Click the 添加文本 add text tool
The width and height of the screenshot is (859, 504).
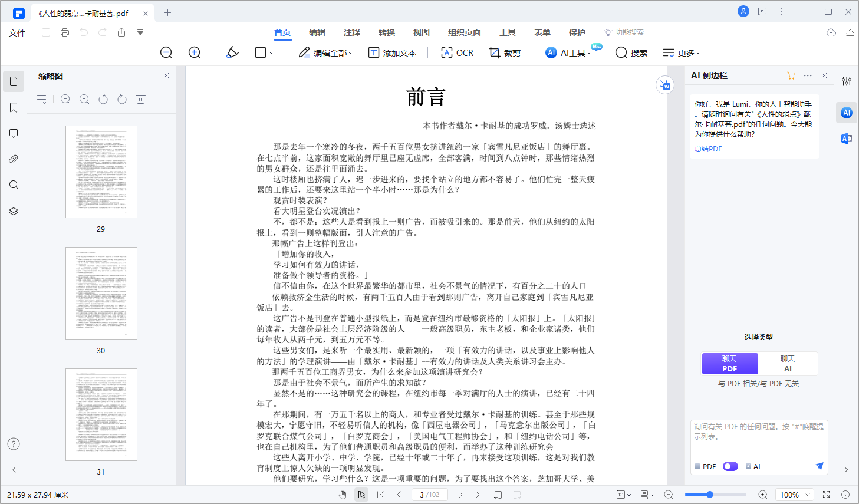tap(392, 52)
